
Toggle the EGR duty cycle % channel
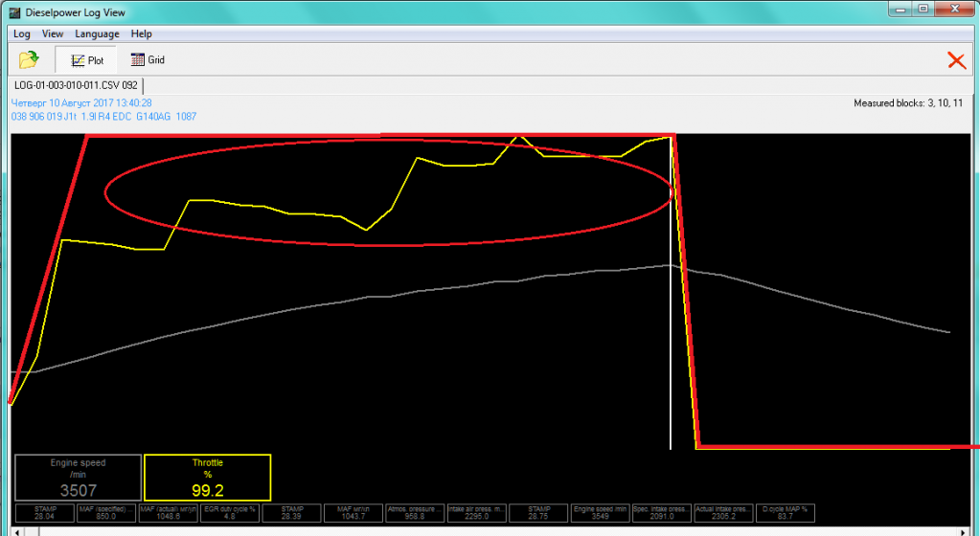coord(231,513)
